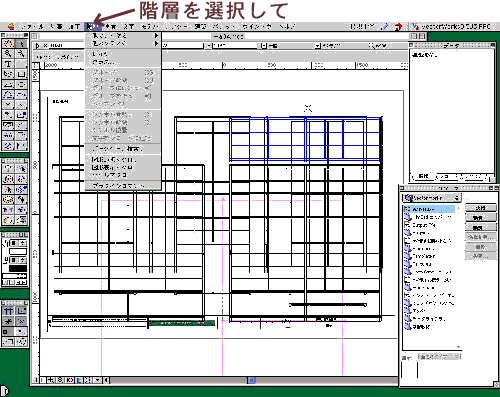
Task: Open the Apple menu icon
Action: point(11,26)
